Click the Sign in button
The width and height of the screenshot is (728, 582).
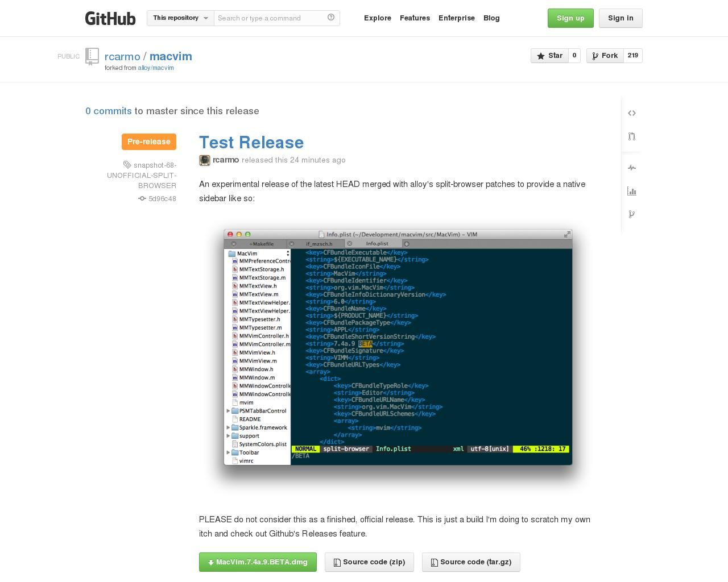coord(621,18)
